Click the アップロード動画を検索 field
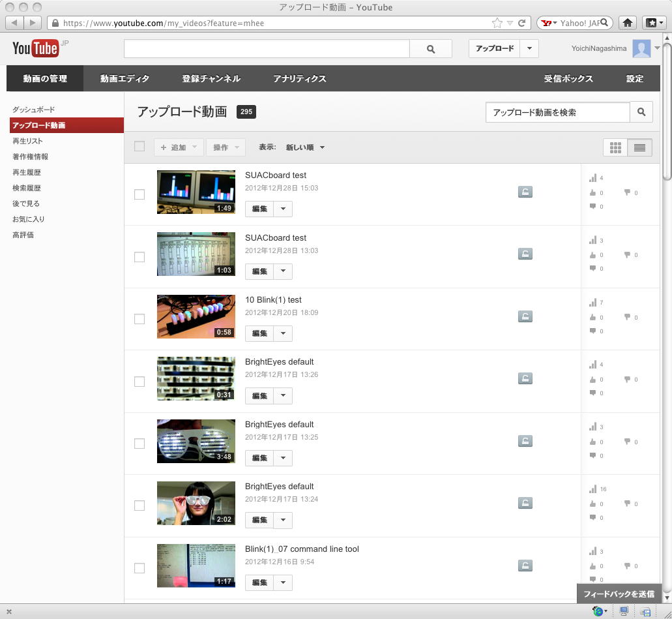Image resolution: width=672 pixels, height=619 pixels. [x=557, y=112]
